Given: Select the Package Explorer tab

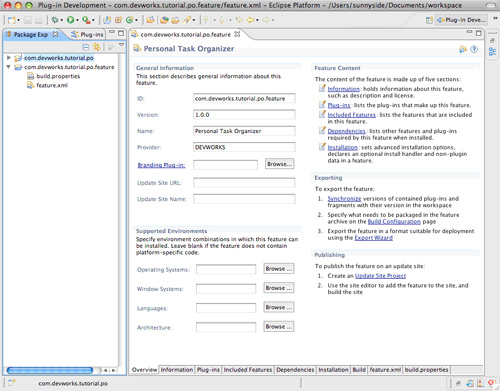Looking at the screenshot, I should click(31, 34).
